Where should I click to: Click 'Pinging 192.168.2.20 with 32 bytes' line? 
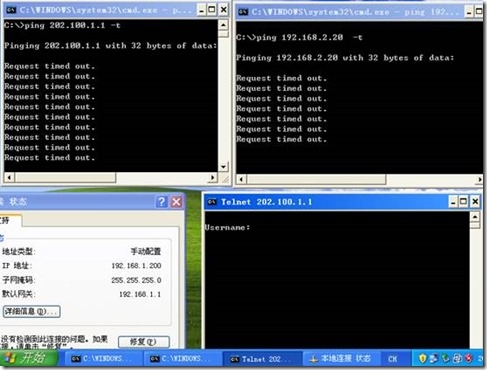[x=345, y=58]
